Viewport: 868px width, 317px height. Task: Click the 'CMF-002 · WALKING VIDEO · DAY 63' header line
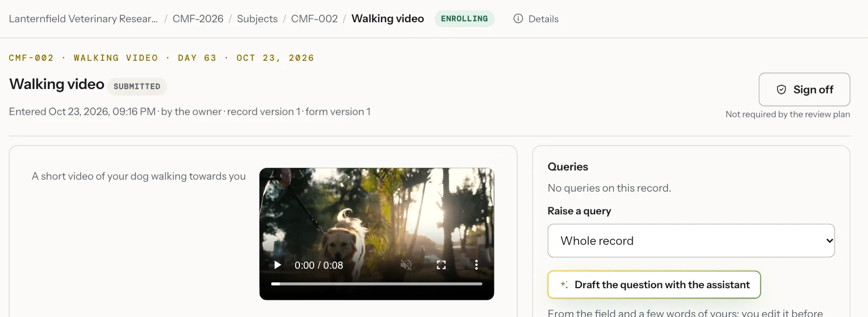(x=162, y=58)
